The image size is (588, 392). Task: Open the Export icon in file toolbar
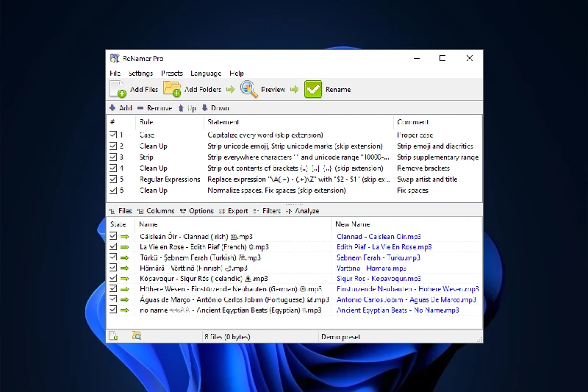coord(222,211)
